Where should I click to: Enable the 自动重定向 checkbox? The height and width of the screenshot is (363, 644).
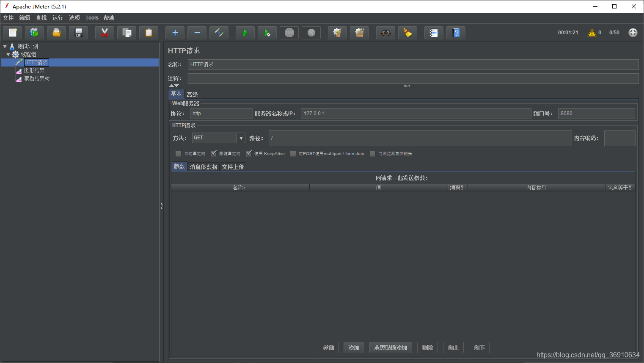click(178, 153)
